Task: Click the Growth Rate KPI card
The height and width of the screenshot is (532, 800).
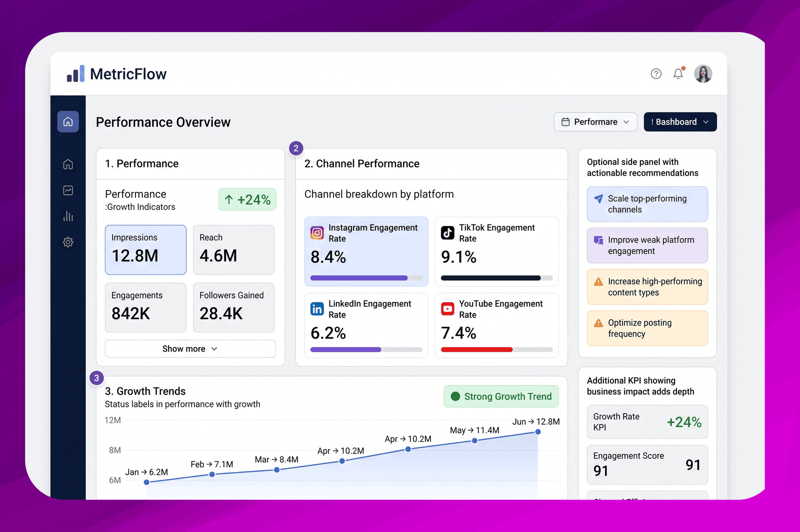Action: [x=647, y=422]
